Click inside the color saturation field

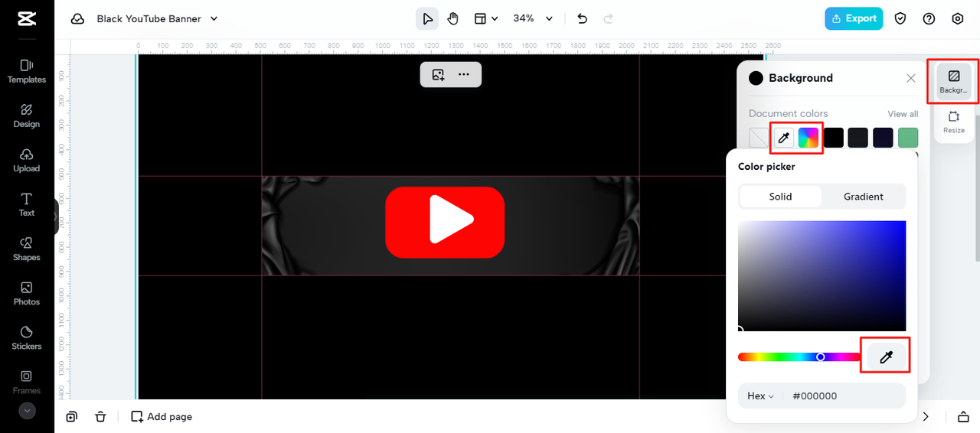click(x=822, y=276)
